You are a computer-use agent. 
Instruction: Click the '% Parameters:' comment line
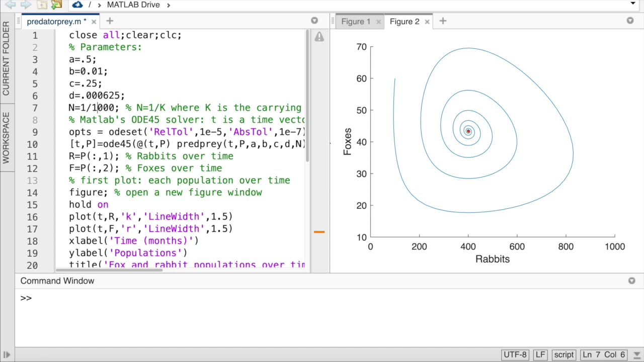(105, 47)
